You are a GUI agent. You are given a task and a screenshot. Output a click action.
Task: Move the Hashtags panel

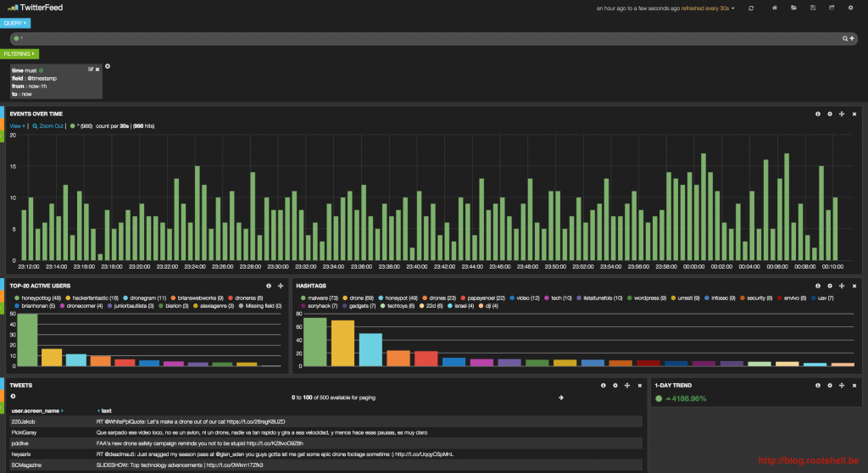[842, 286]
